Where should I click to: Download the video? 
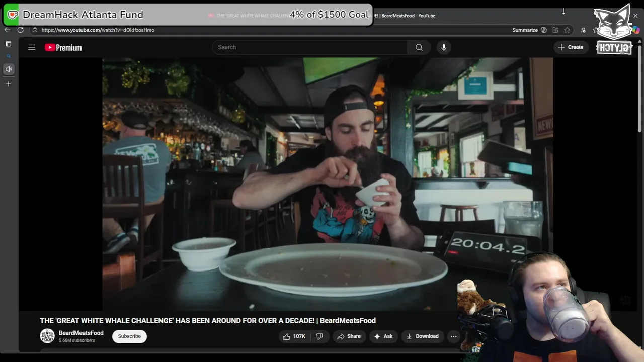423,336
